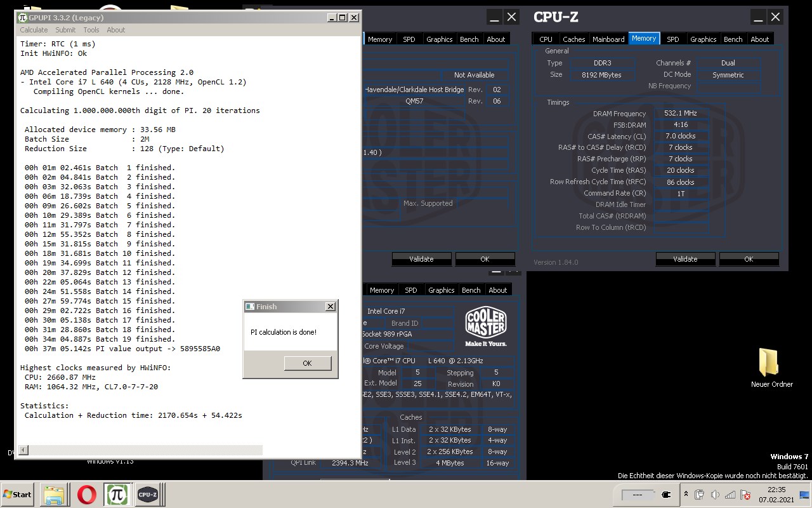Click the Windows Start button

tap(18, 494)
